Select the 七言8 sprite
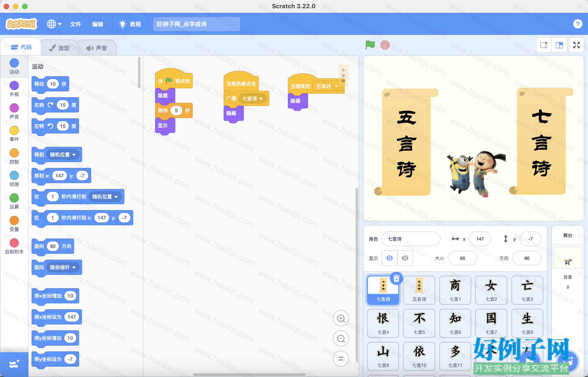Image resolution: width=588 pixels, height=377 pixels. (x=527, y=323)
